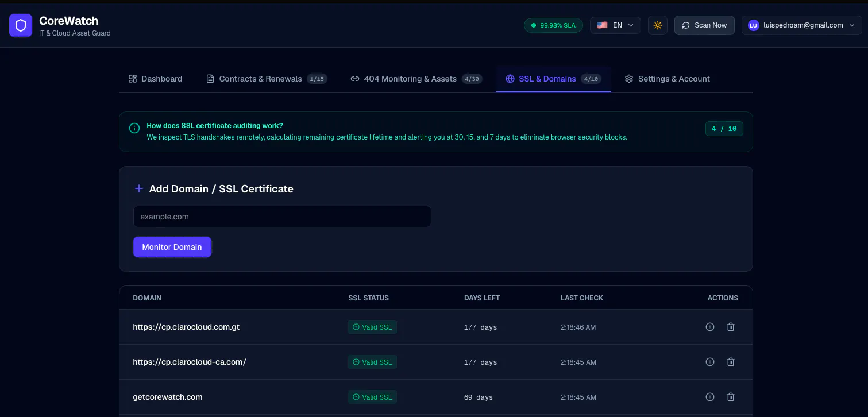Click the Scan Now button
The height and width of the screenshot is (417, 868).
click(x=704, y=25)
